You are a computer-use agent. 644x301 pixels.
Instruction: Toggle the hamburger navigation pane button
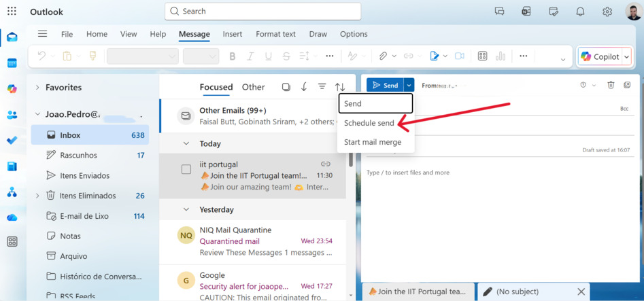click(x=42, y=34)
